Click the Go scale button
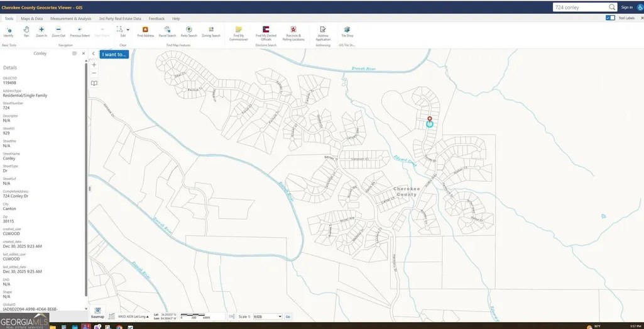The width and height of the screenshot is (644, 329). click(288, 316)
